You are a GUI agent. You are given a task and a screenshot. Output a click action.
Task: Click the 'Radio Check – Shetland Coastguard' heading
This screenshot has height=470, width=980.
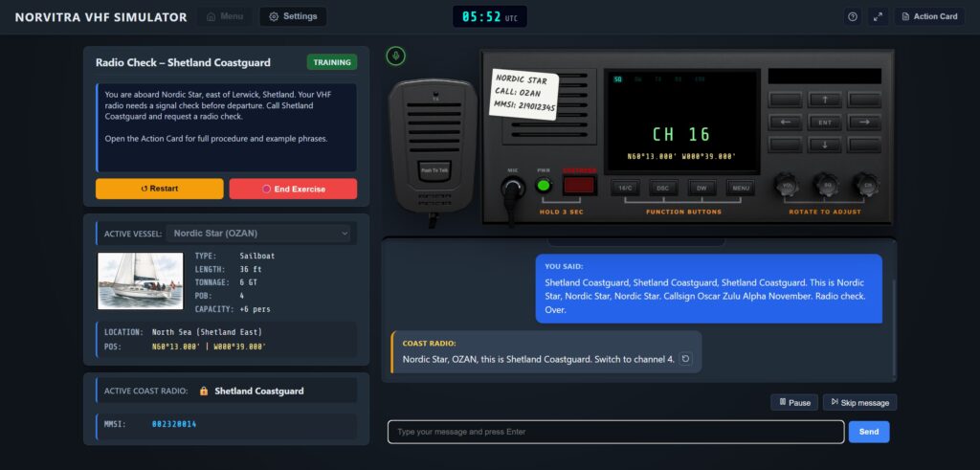pos(183,62)
